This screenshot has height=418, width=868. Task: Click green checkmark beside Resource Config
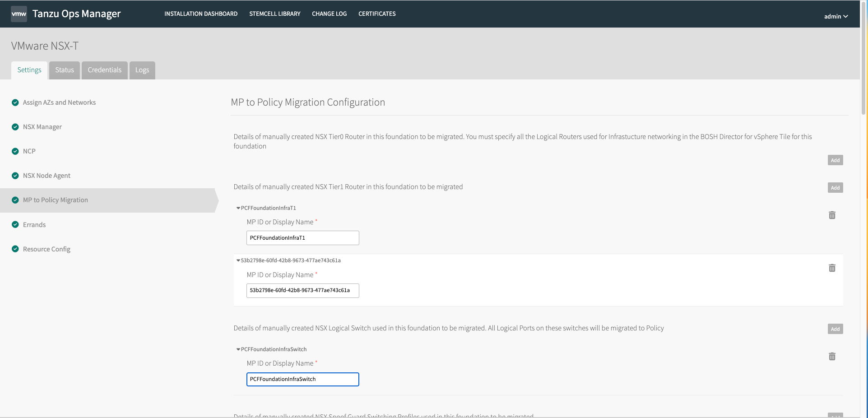[15, 249]
